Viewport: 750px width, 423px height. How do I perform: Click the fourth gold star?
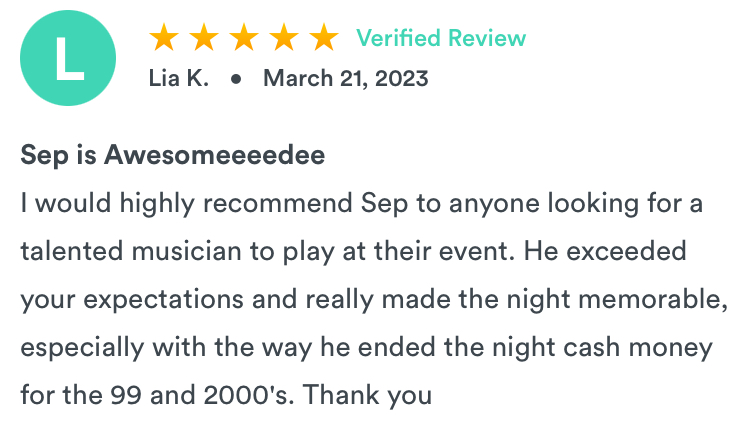click(284, 37)
